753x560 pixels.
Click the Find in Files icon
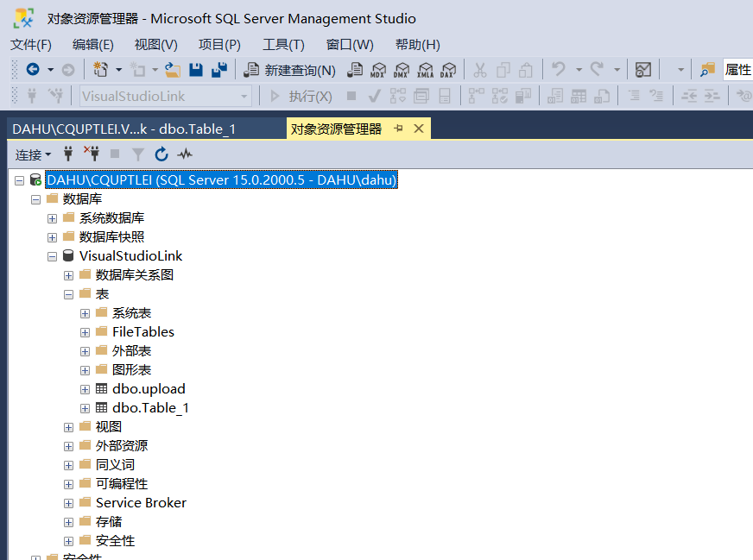[x=707, y=70]
